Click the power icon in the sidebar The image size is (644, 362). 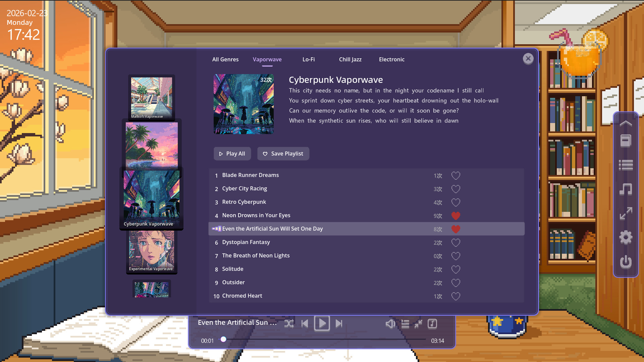point(626,262)
